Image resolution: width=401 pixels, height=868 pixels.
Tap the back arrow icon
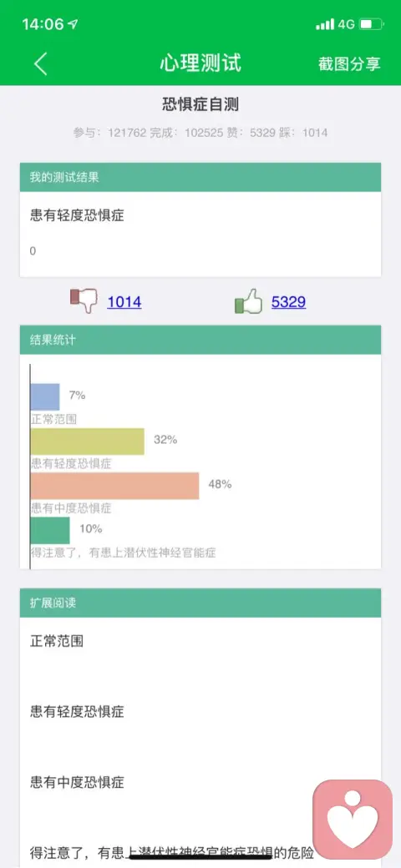(40, 63)
